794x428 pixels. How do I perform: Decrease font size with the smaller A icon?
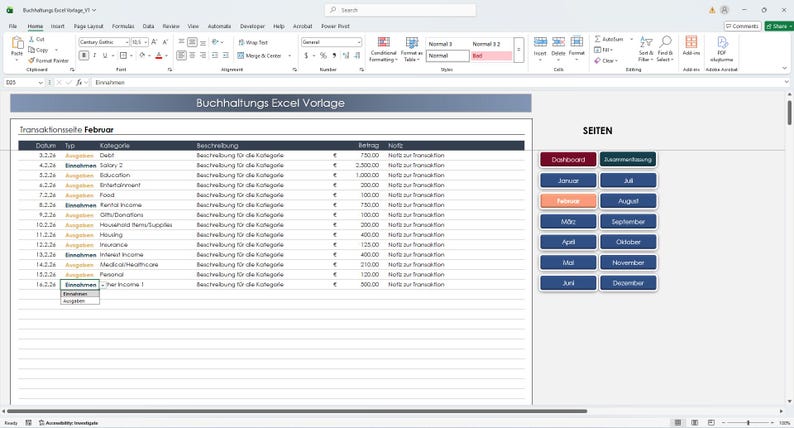[x=165, y=42]
